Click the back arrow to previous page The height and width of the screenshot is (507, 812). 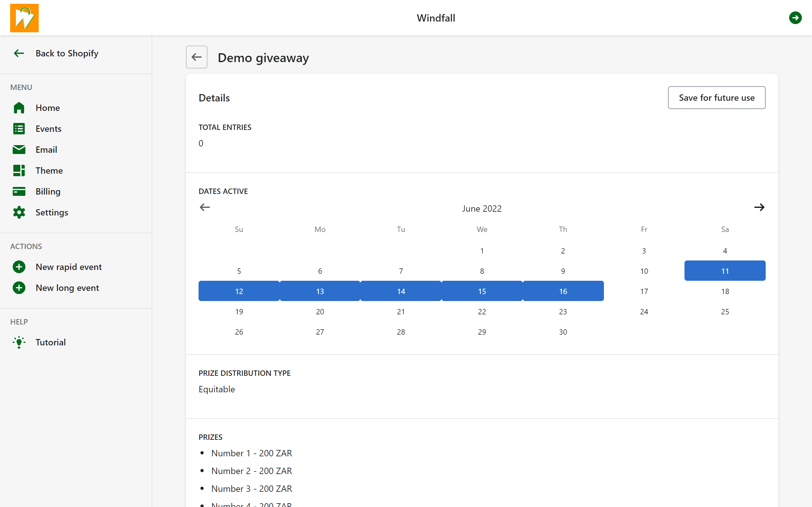(196, 57)
